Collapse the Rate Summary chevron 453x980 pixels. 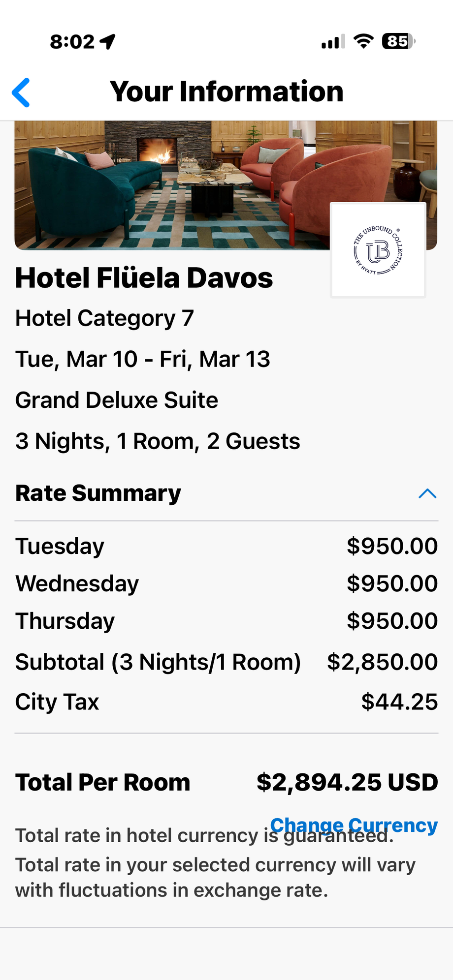pos(427,493)
